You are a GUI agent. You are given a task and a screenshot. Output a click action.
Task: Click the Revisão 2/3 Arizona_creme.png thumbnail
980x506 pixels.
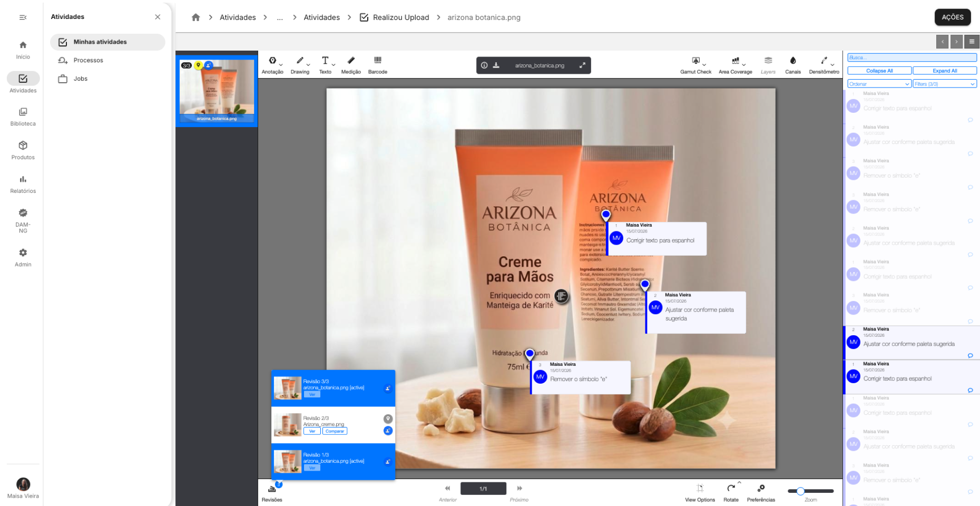288,425
